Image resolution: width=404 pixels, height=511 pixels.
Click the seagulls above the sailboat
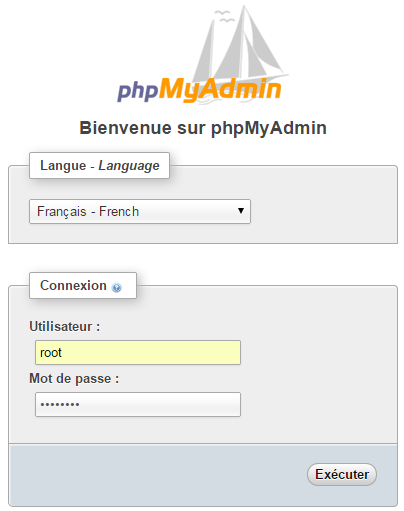coord(224,17)
